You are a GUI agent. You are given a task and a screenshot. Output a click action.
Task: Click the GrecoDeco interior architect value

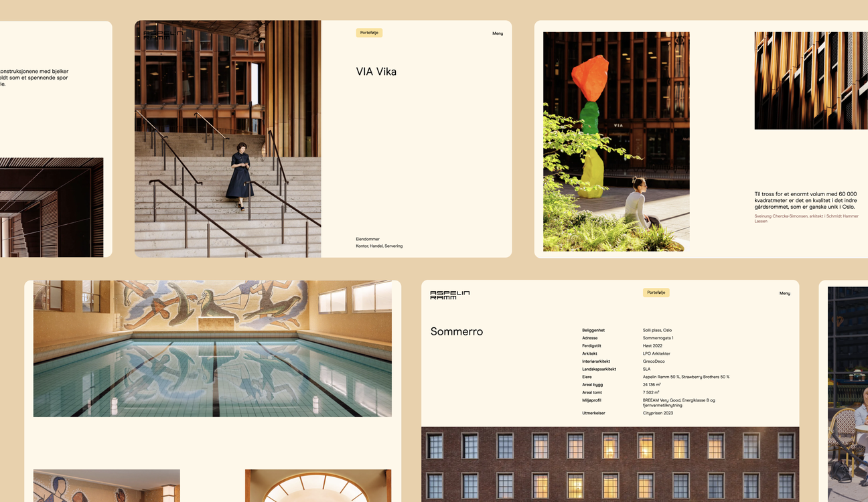coord(654,361)
